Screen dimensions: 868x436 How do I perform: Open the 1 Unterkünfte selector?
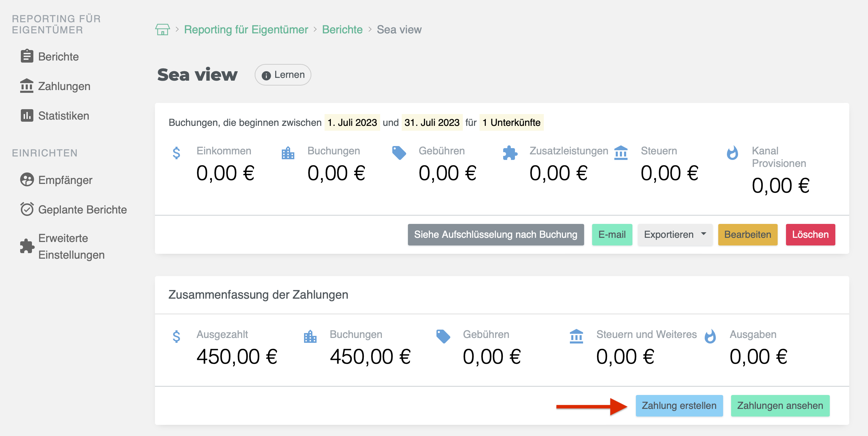pos(511,122)
